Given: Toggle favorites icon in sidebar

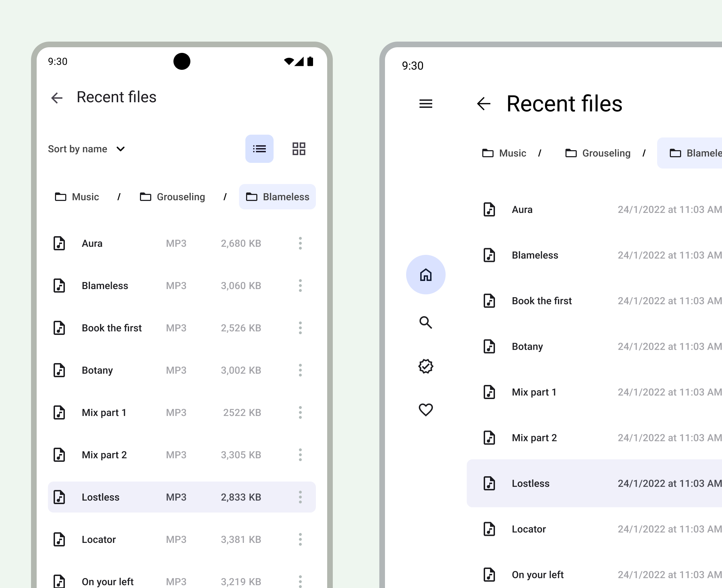Looking at the screenshot, I should point(426,410).
